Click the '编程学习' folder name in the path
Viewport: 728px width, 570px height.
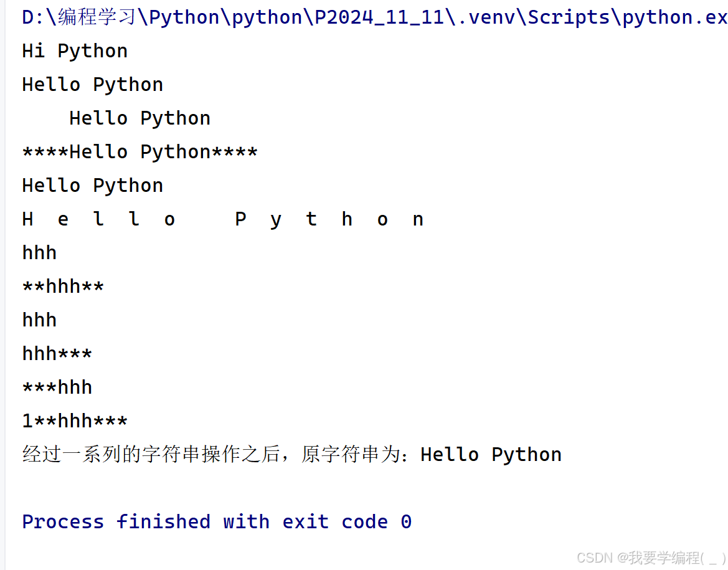[x=97, y=17]
